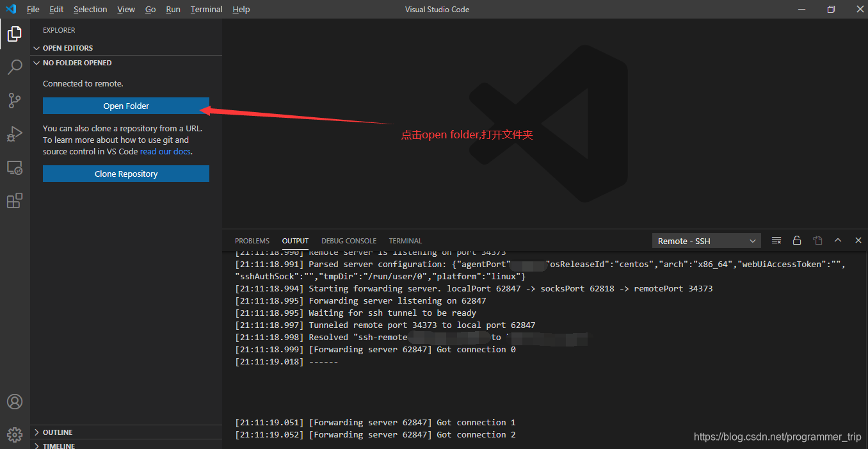The width and height of the screenshot is (868, 449).
Task: Switch to the Terminal tab
Action: [x=405, y=241]
